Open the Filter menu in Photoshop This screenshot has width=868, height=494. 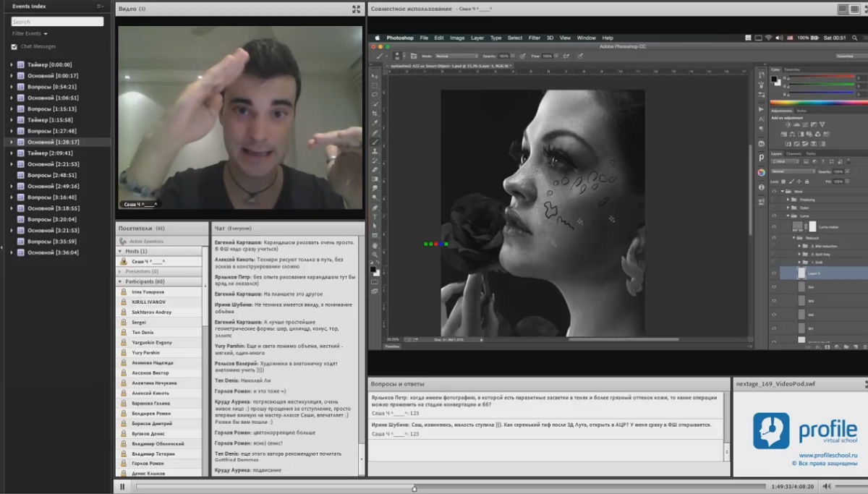535,38
